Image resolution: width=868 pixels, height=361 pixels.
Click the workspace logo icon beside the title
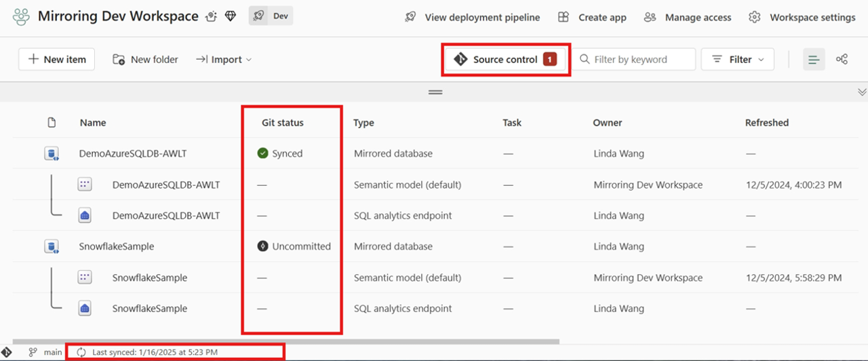click(x=21, y=17)
